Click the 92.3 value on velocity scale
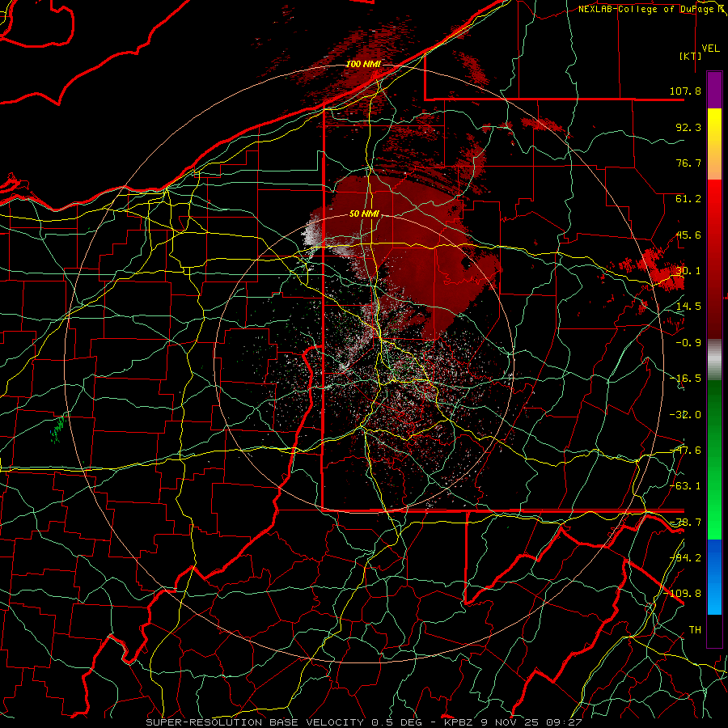Screen dimensions: 728x728 688,127
